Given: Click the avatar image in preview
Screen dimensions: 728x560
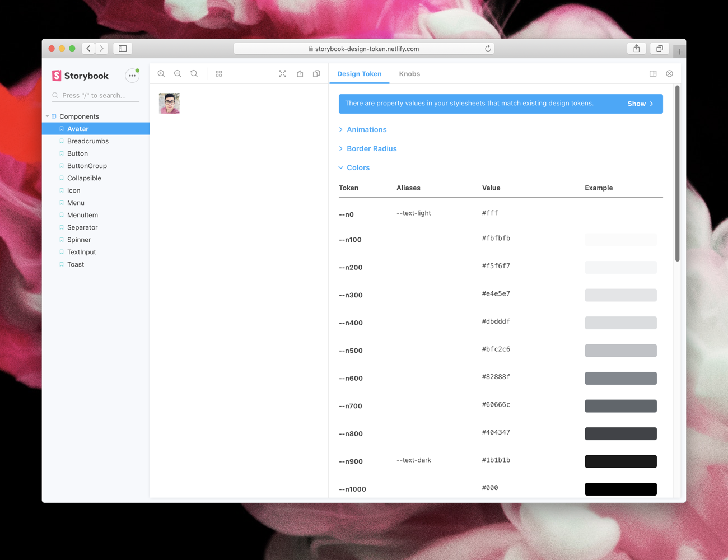Looking at the screenshot, I should (169, 103).
